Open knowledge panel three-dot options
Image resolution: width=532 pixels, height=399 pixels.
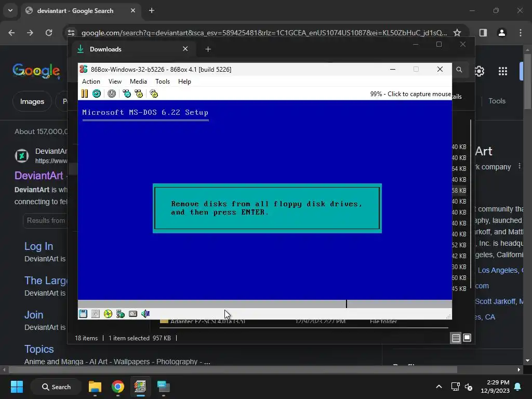(x=520, y=166)
